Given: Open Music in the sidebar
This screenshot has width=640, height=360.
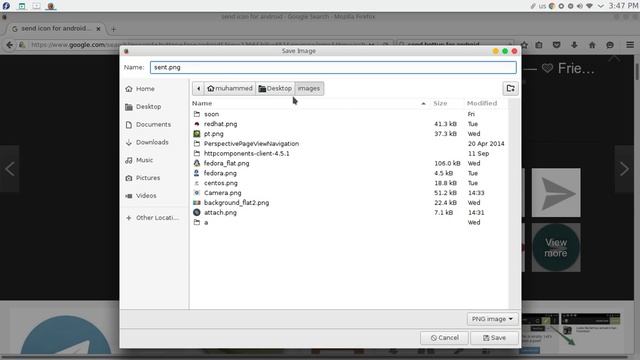Looking at the screenshot, I should (139, 160).
